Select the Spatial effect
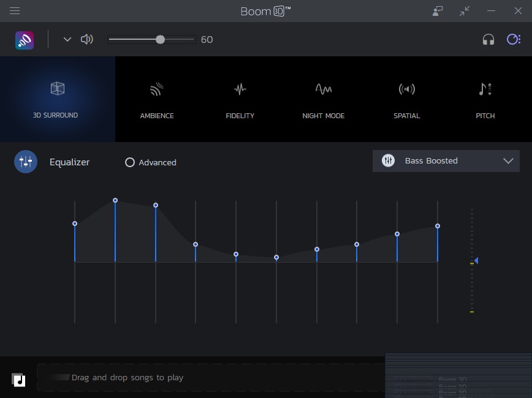This screenshot has height=398, width=532. [406, 100]
